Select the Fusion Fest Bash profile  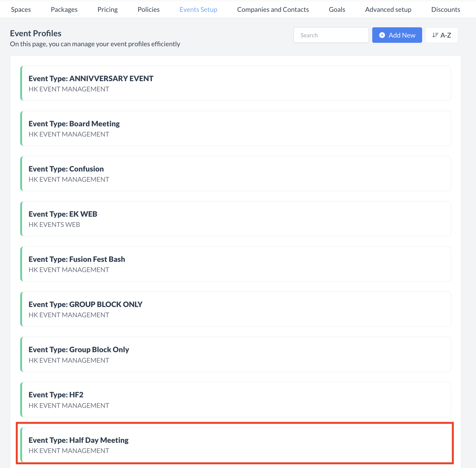(x=236, y=264)
